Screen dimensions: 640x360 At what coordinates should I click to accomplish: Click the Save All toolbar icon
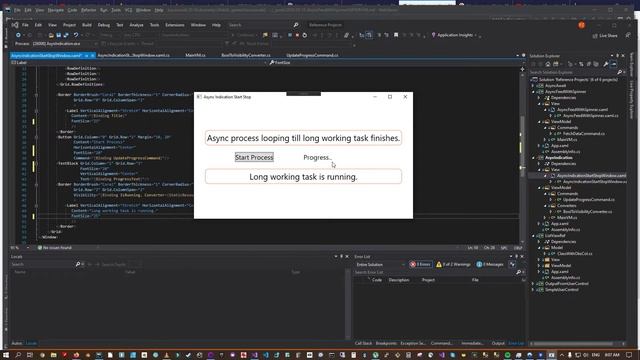(x=66, y=35)
